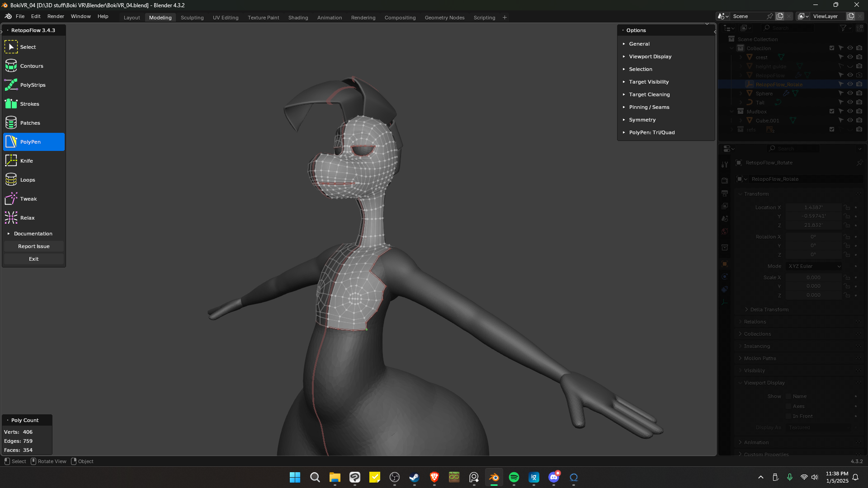Image resolution: width=868 pixels, height=488 pixels.
Task: Add a new workspace tab
Action: 505,18
